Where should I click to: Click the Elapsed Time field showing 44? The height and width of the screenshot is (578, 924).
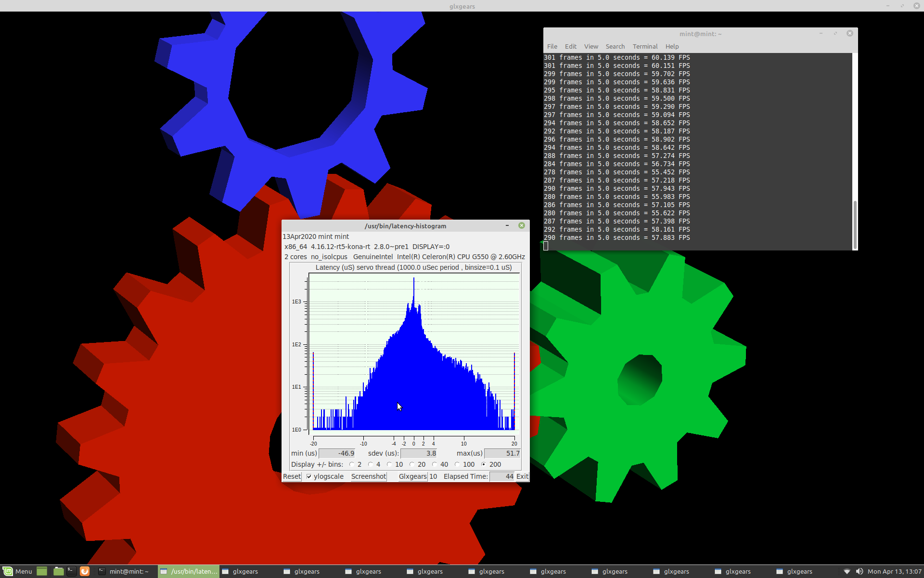pos(502,476)
